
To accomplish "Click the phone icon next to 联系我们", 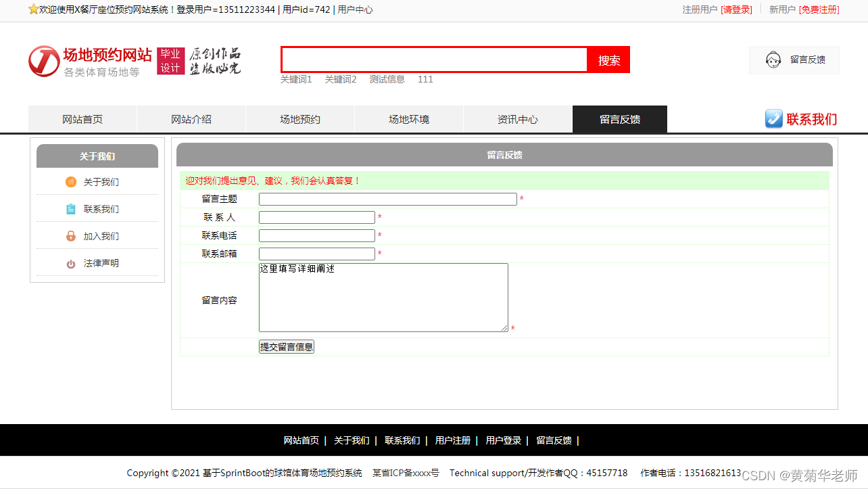I will 773,119.
